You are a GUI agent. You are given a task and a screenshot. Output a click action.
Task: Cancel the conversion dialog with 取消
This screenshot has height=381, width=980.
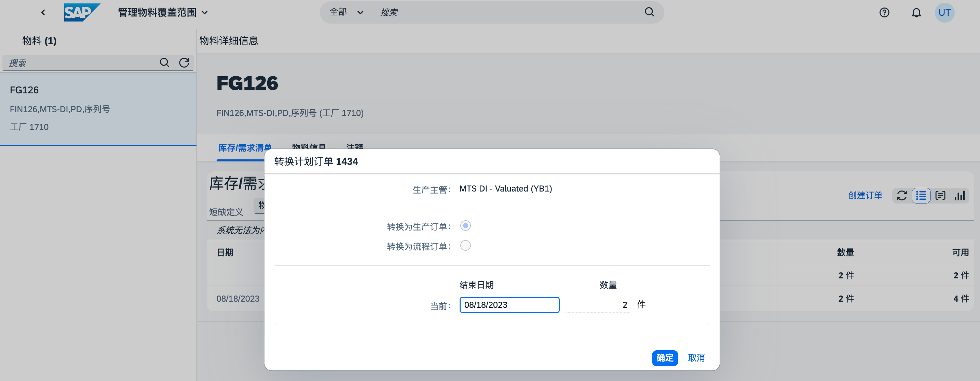tap(697, 358)
